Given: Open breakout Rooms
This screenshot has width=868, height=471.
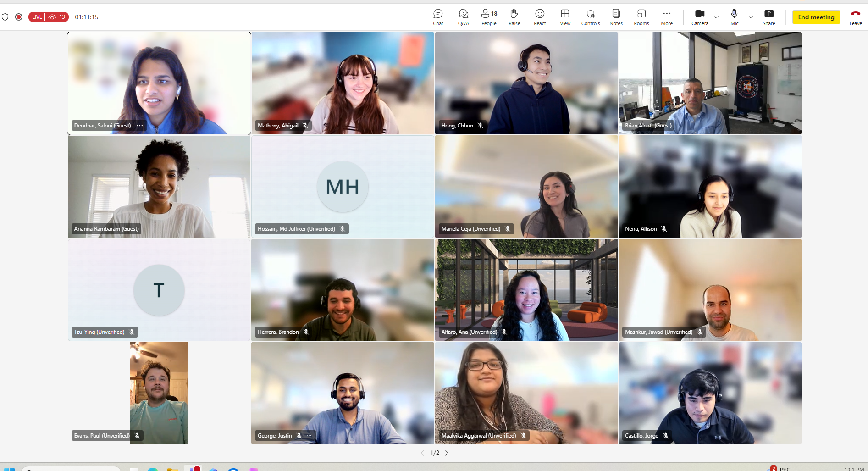Looking at the screenshot, I should click(x=641, y=17).
